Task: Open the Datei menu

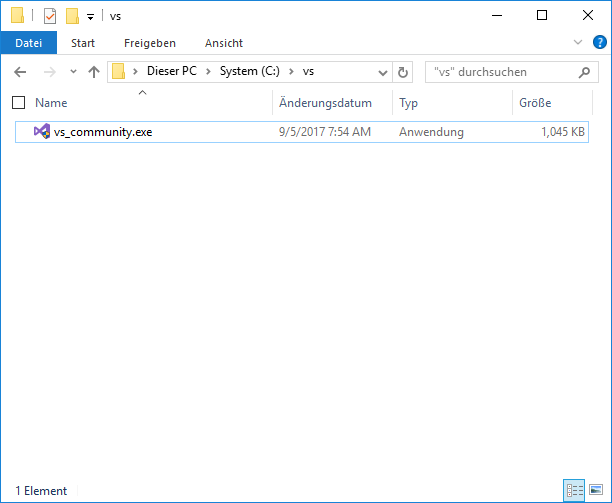Action: coord(29,43)
